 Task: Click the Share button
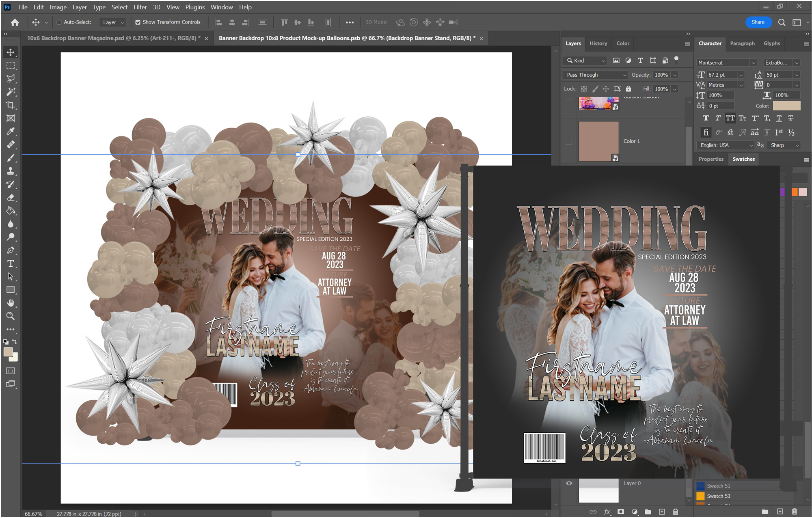758,22
